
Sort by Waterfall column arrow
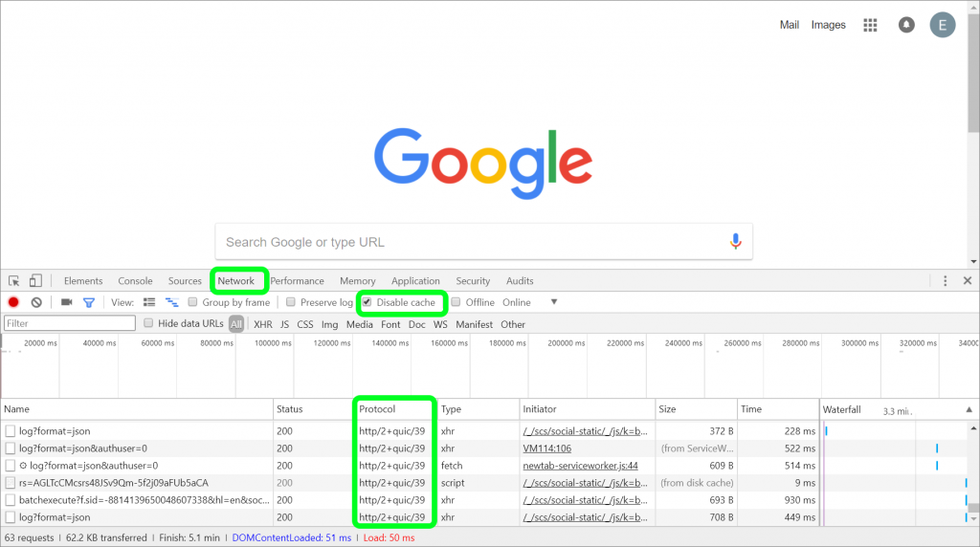969,409
